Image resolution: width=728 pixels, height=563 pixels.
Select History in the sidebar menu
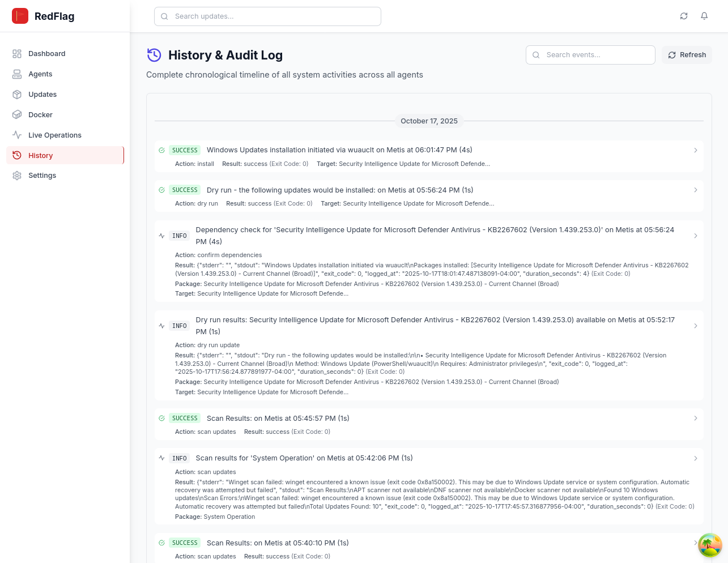click(40, 155)
